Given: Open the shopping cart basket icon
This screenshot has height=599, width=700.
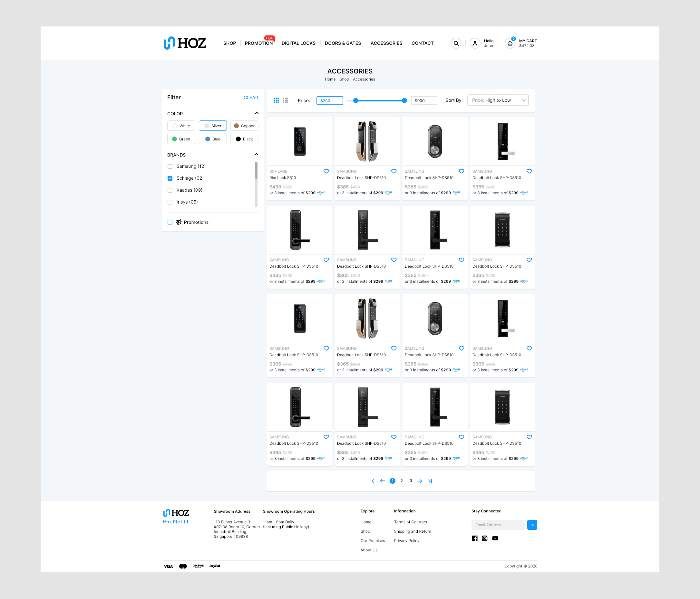Looking at the screenshot, I should (x=510, y=43).
